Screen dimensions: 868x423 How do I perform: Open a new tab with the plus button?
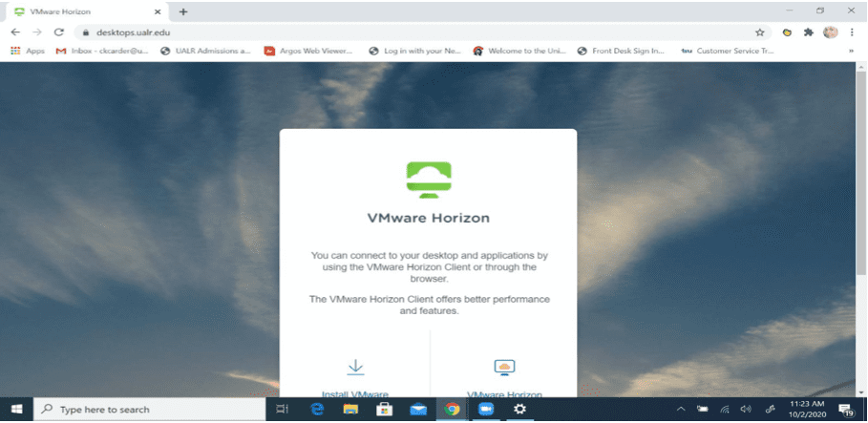coord(183,11)
